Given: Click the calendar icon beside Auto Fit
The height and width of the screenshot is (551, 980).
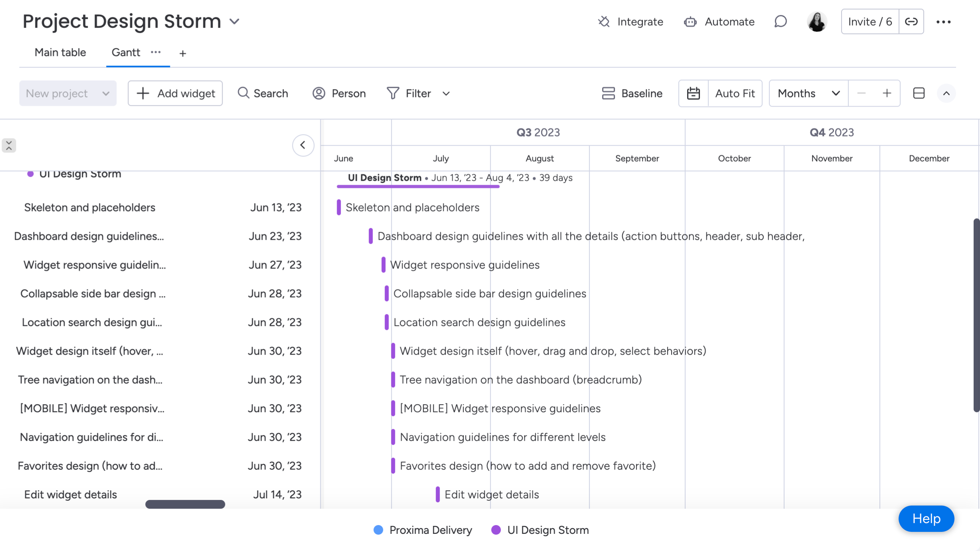Looking at the screenshot, I should coord(694,93).
